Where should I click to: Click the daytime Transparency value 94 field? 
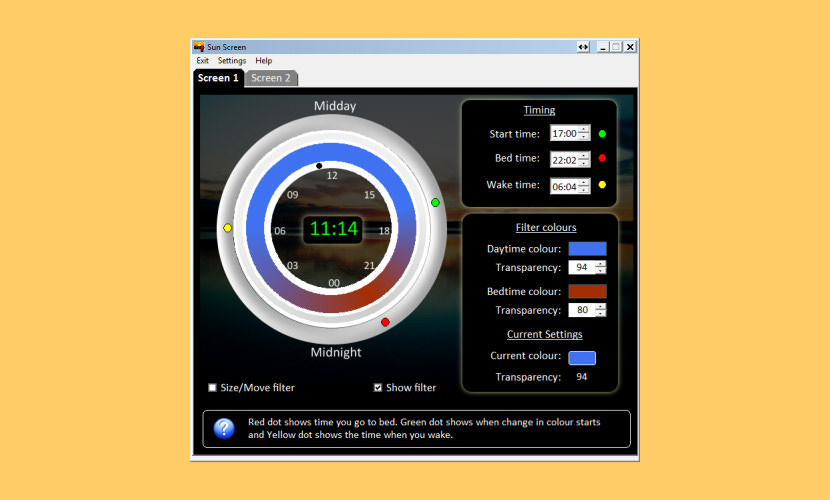coord(582,267)
